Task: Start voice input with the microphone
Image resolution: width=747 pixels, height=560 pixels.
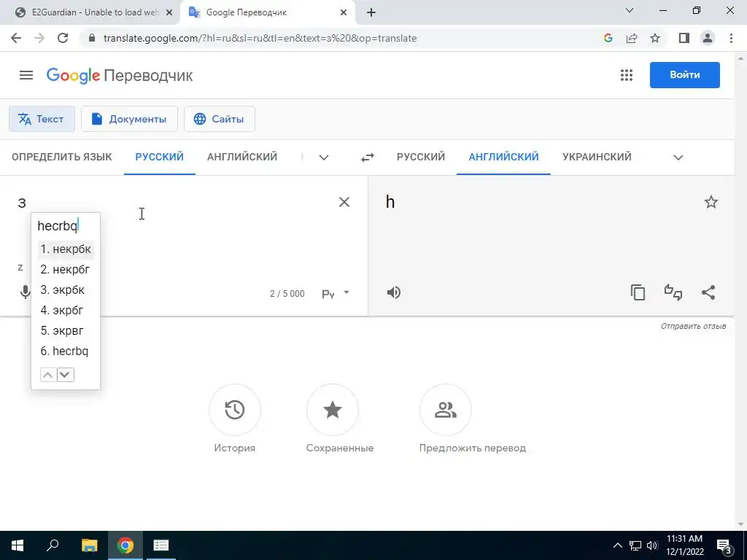Action: pyautogui.click(x=26, y=292)
